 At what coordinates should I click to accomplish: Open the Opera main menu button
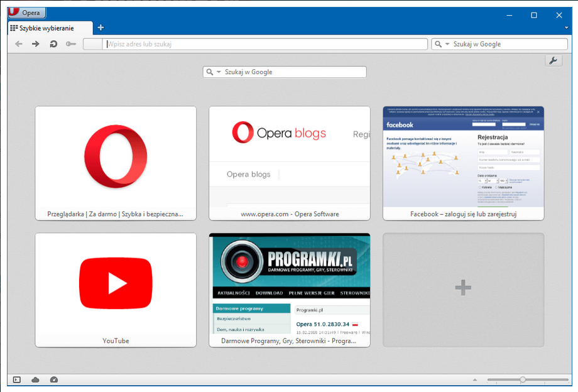point(26,13)
